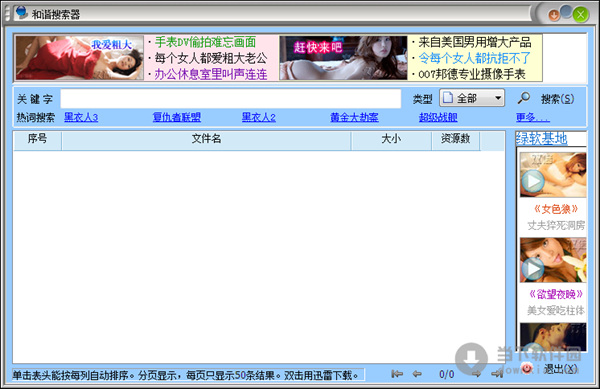
Task: Sort by the 文件名 column header
Action: [x=206, y=140]
